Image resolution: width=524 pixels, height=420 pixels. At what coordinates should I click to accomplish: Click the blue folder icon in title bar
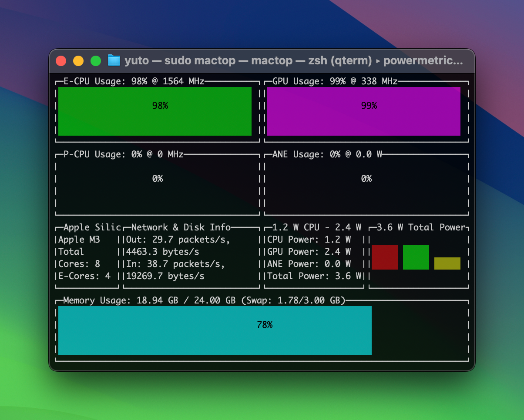pos(114,60)
